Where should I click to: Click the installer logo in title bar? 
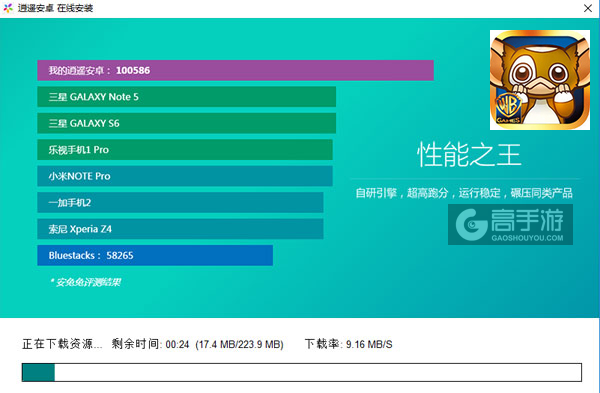(x=8, y=8)
